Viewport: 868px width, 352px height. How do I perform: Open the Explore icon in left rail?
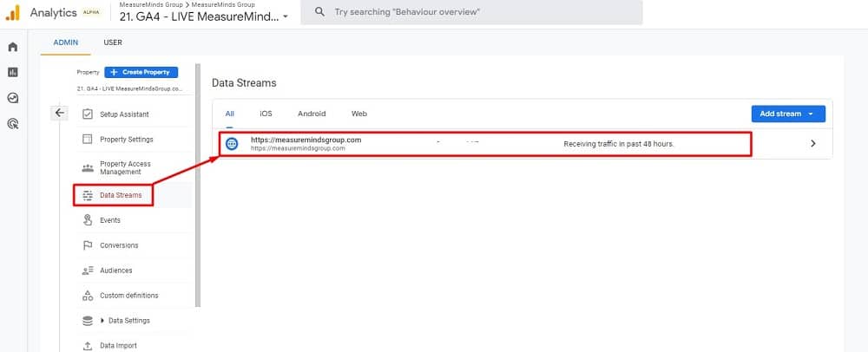point(12,98)
